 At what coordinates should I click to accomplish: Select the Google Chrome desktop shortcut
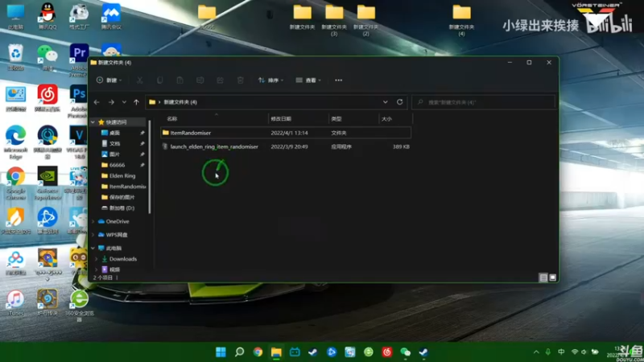coord(15,183)
